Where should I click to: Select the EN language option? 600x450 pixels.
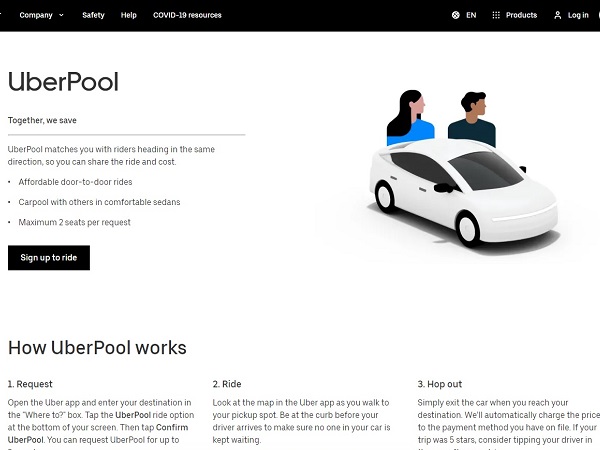click(x=471, y=15)
